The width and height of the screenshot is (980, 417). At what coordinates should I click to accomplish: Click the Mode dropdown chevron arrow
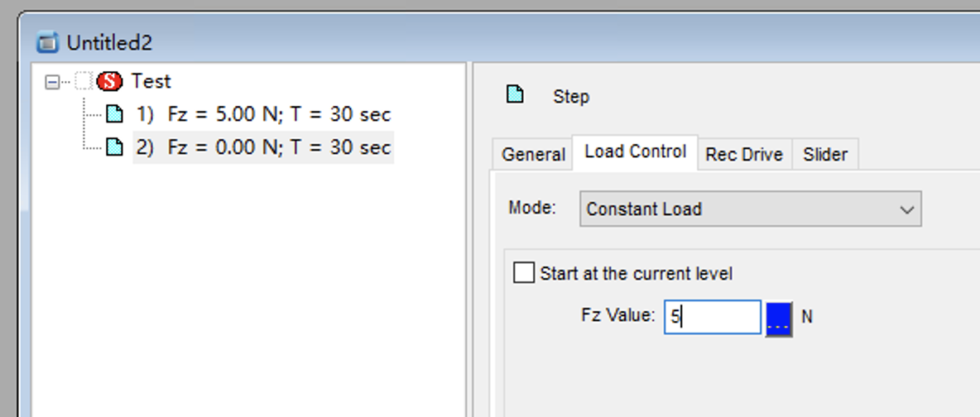point(907,209)
